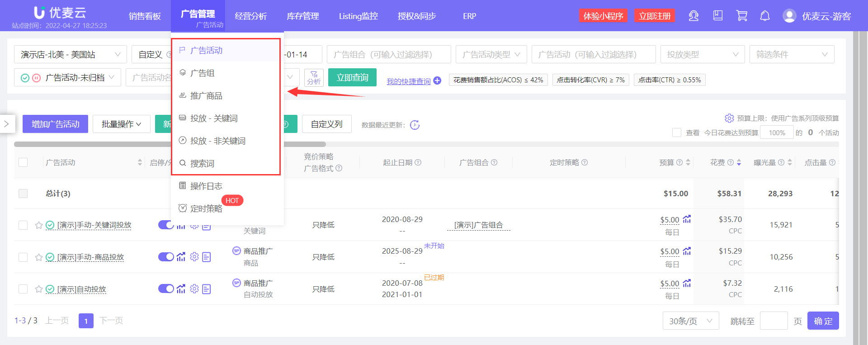
Task: Open log document icon for [演示]手动-商品投放 row
Action: tap(207, 257)
